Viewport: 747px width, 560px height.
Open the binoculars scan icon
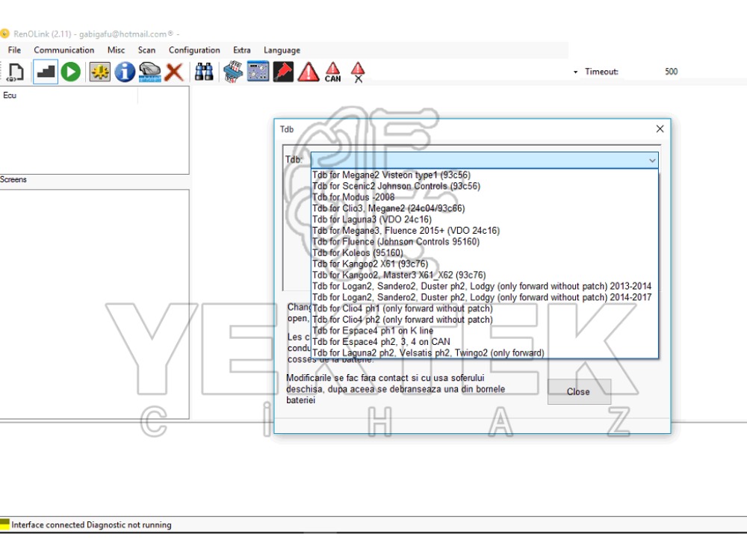click(x=204, y=72)
